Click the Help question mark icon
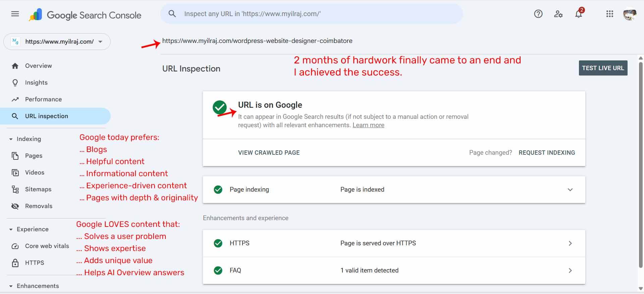 (538, 14)
